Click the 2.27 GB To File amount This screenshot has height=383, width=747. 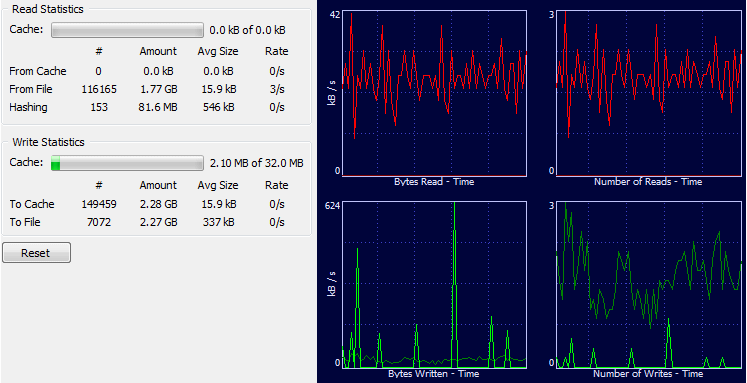pos(158,222)
